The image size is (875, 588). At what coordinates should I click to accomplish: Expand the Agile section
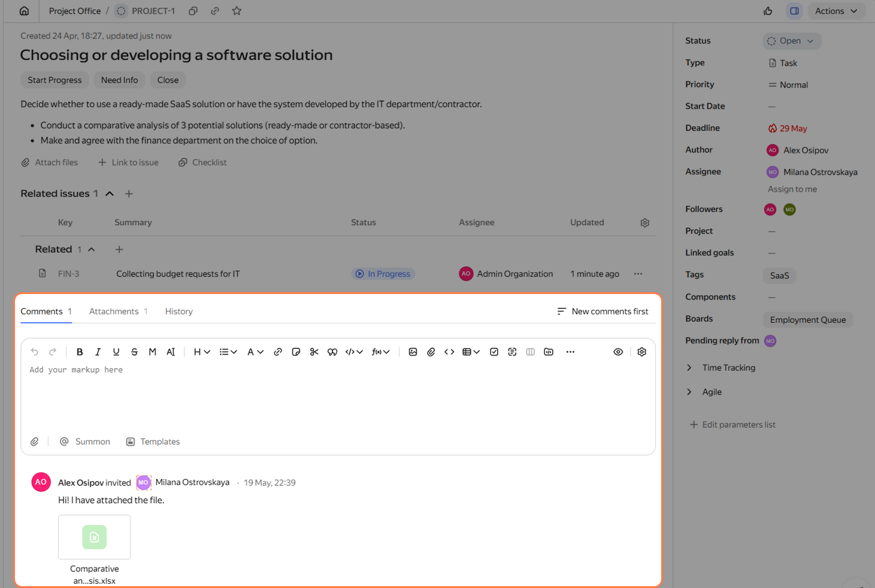point(704,392)
